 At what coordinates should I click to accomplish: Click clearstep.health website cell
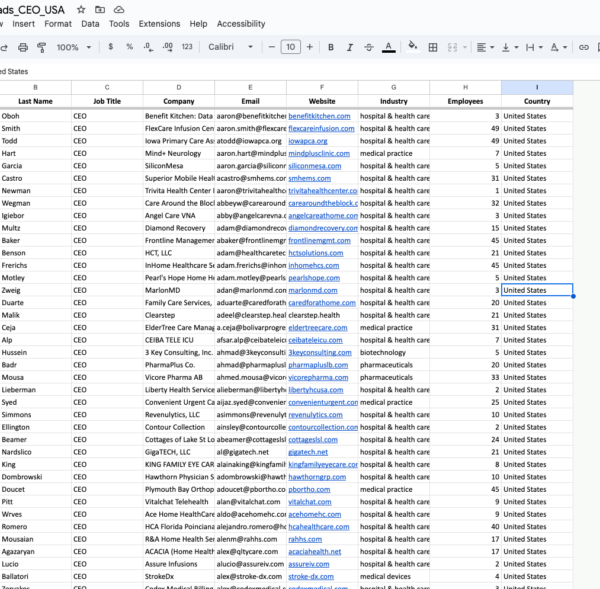(x=322, y=315)
